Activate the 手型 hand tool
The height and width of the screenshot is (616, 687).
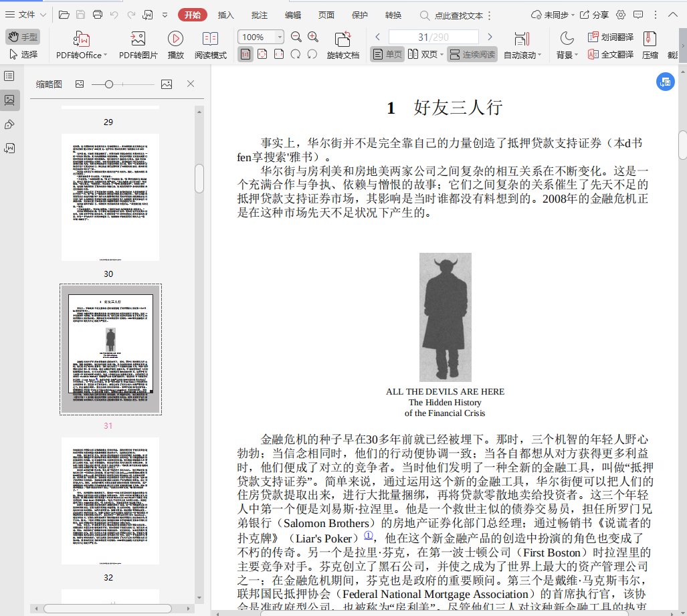pos(22,37)
